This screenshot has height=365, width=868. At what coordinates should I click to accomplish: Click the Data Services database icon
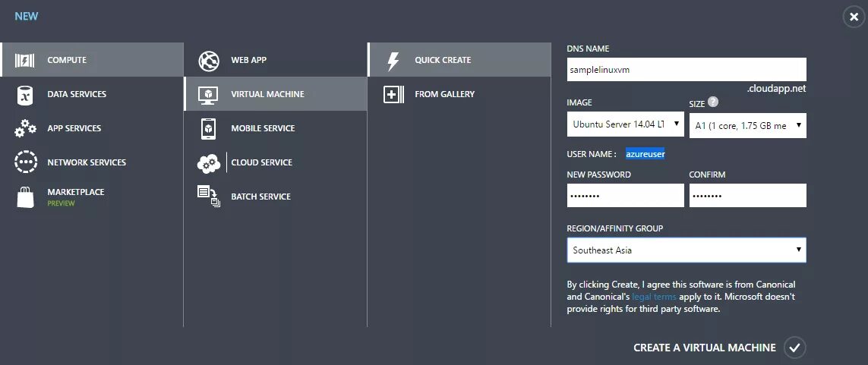coord(25,95)
